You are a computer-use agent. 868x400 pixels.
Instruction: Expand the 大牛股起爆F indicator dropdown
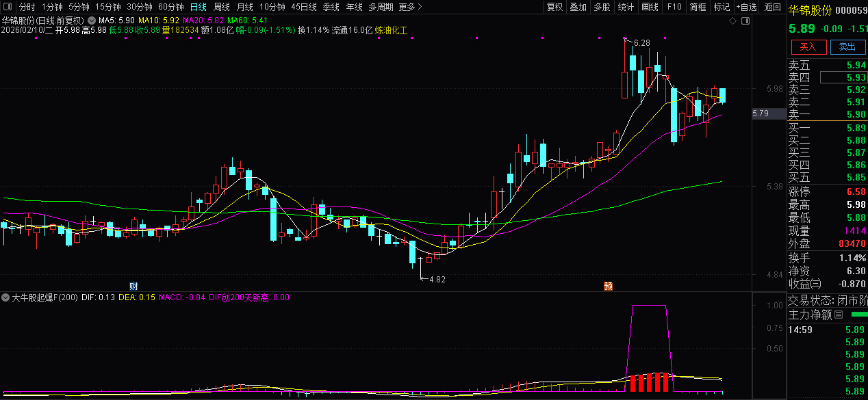[x=5, y=297]
